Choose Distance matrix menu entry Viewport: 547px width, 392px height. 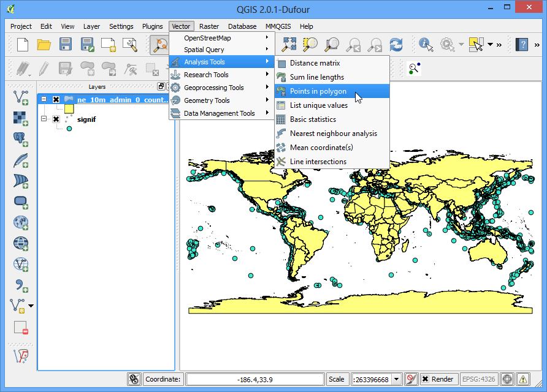pos(332,63)
